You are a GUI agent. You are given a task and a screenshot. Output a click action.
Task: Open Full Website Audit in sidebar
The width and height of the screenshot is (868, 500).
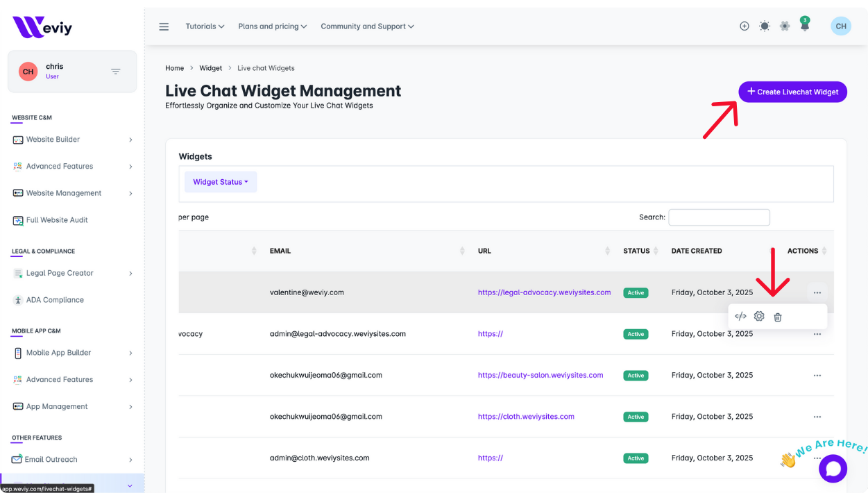click(57, 220)
